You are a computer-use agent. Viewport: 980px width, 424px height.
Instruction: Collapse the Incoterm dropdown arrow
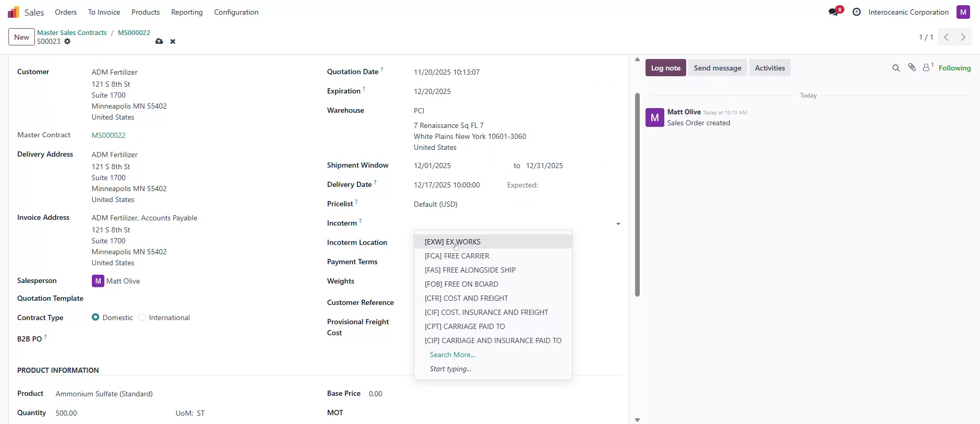click(x=618, y=224)
